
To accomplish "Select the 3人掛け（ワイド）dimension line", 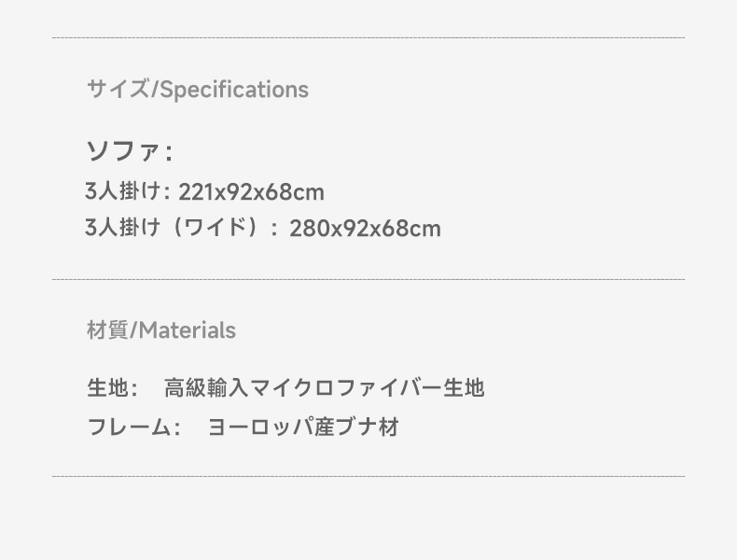I will 263,228.
